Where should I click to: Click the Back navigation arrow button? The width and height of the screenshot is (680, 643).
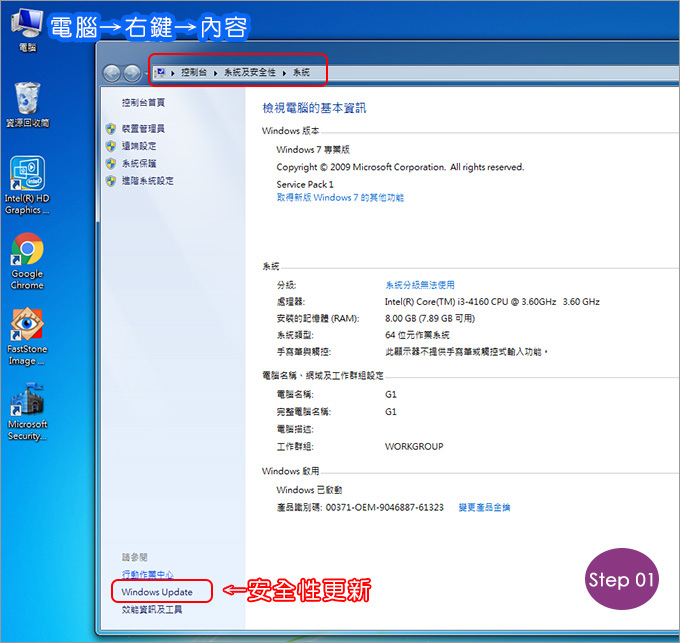click(x=112, y=73)
